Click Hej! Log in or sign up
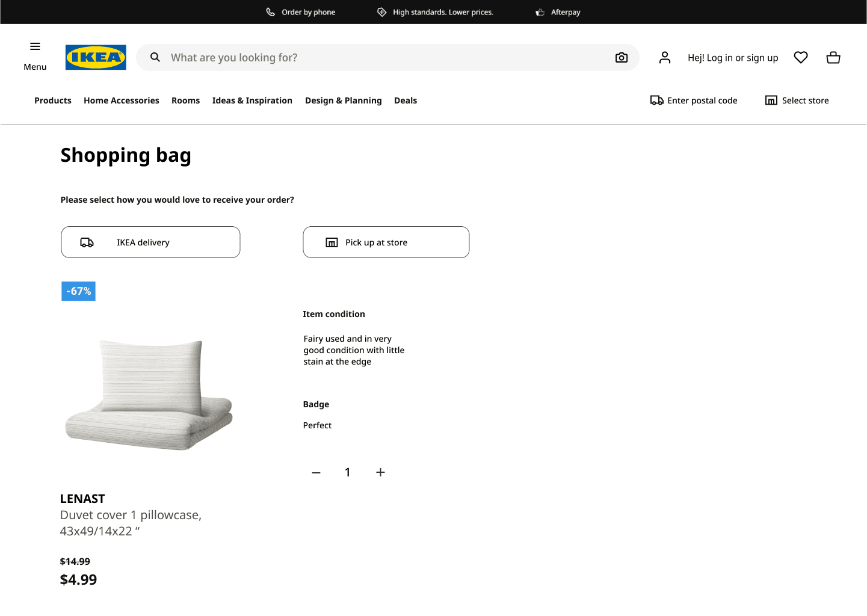867x616 pixels. coord(733,58)
